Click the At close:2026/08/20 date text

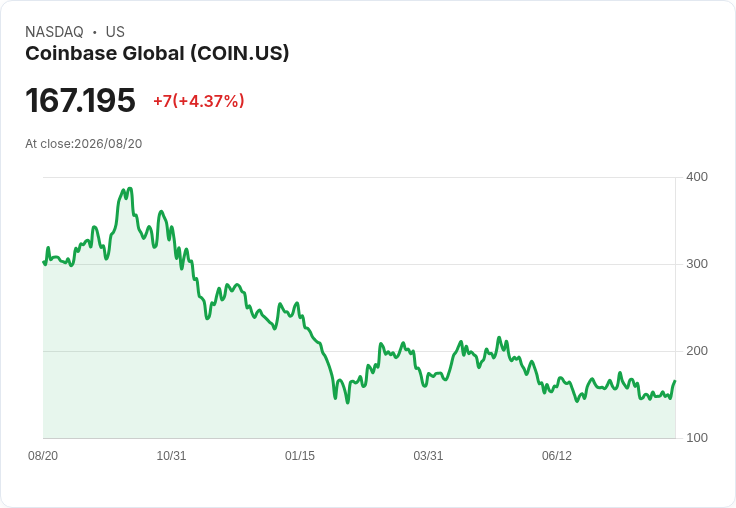point(84,144)
